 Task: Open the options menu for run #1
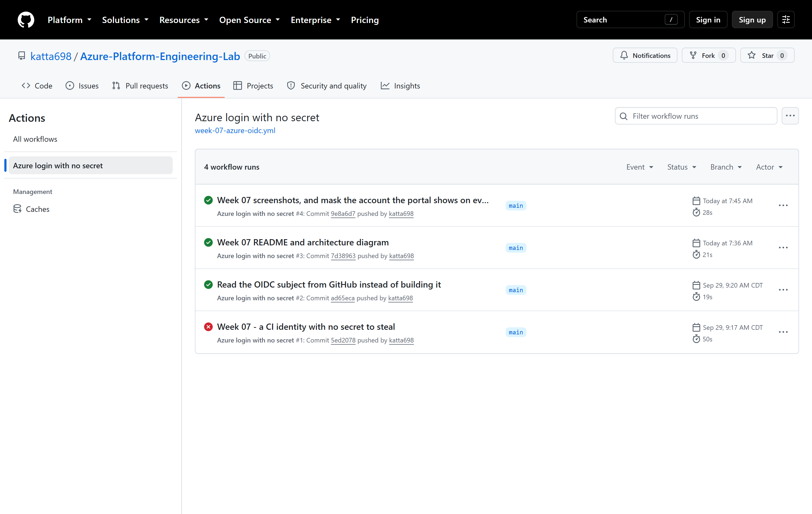783,332
